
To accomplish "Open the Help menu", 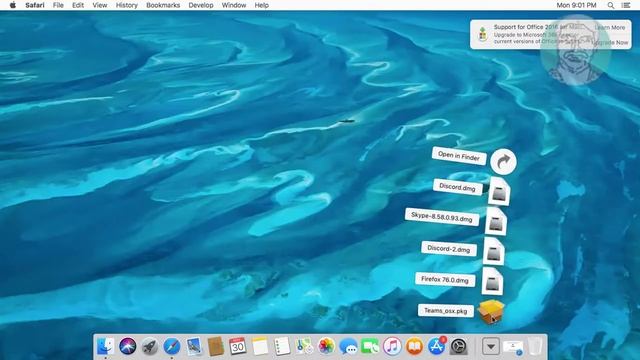I will (x=262, y=5).
